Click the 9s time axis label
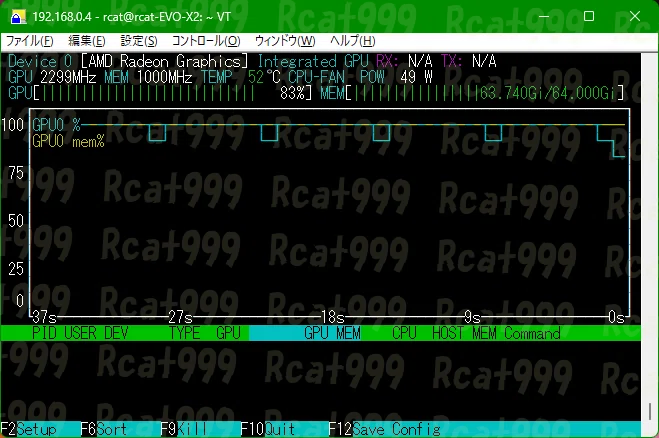 click(x=472, y=317)
